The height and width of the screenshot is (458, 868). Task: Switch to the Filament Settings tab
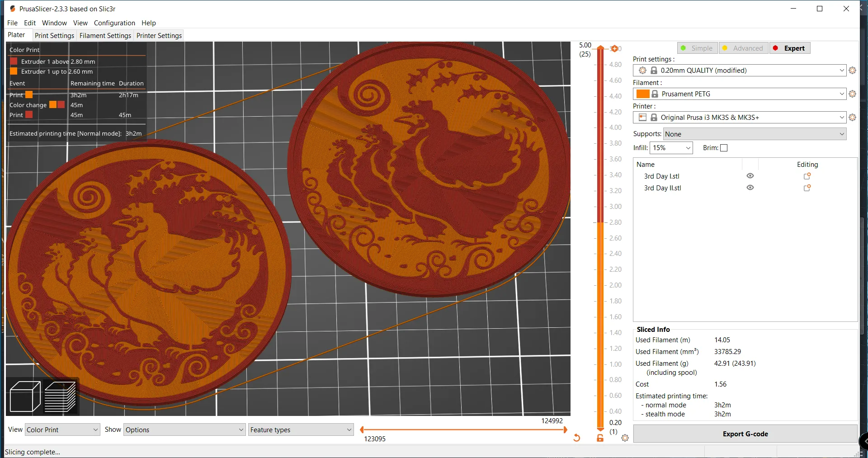point(105,36)
